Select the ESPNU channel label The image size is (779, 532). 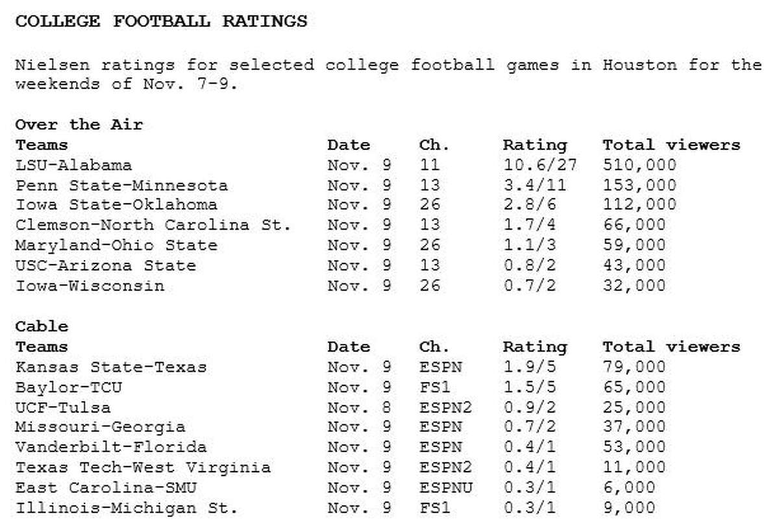click(446, 488)
